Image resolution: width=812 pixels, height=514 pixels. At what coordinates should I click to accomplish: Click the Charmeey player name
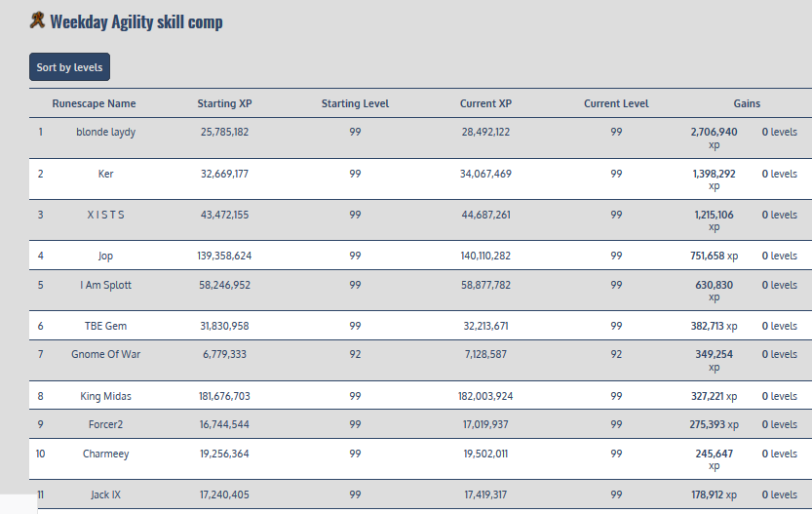105,454
